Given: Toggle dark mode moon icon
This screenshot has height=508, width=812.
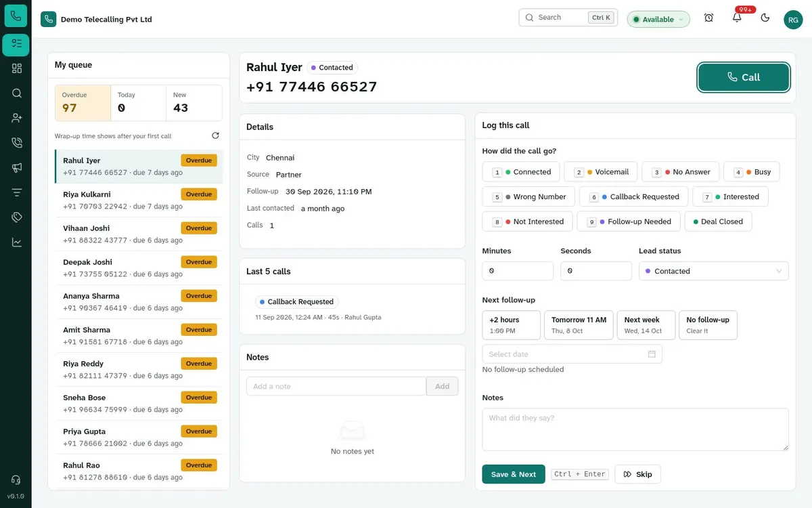Looking at the screenshot, I should click(765, 18).
